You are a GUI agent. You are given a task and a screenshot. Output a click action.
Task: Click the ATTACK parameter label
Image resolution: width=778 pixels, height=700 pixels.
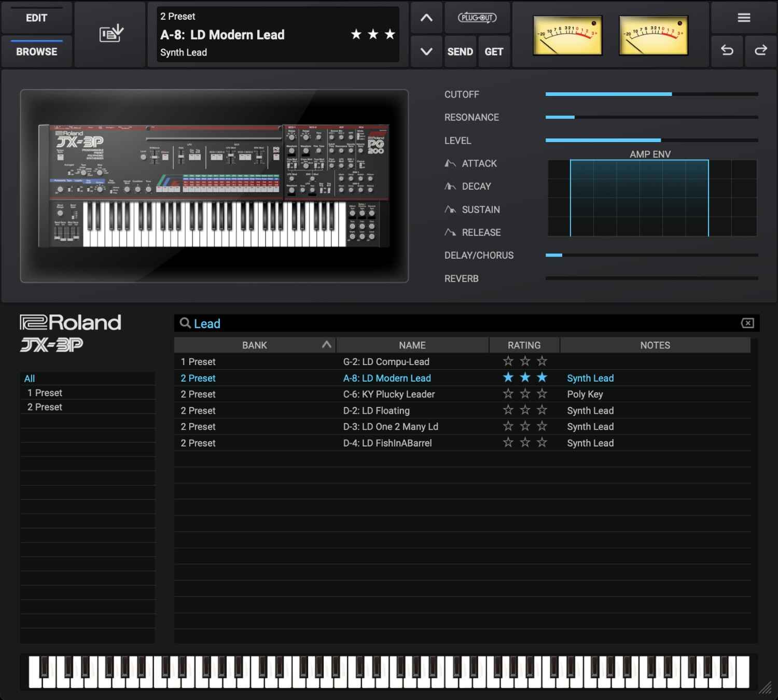[479, 163]
